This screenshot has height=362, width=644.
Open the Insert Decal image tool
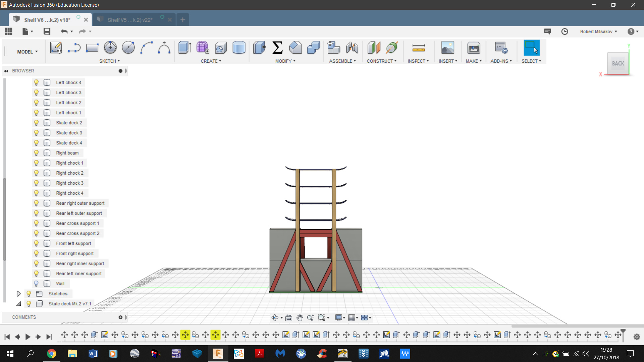tap(447, 48)
